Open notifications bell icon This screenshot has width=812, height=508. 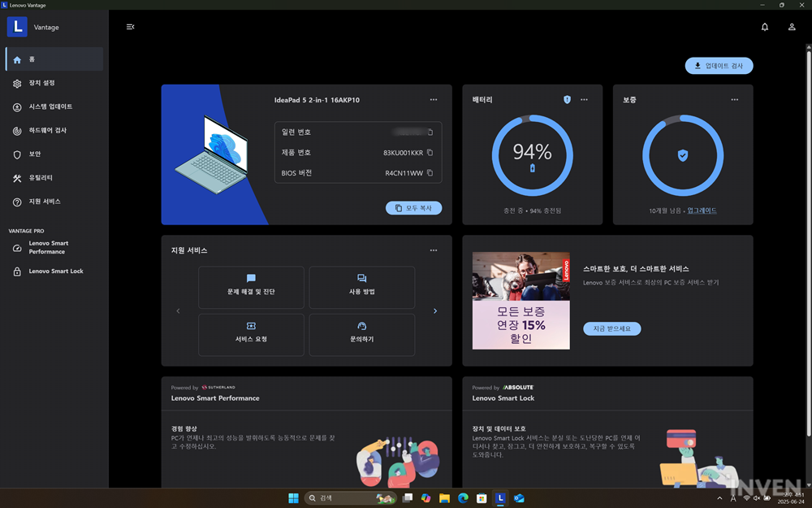(765, 27)
